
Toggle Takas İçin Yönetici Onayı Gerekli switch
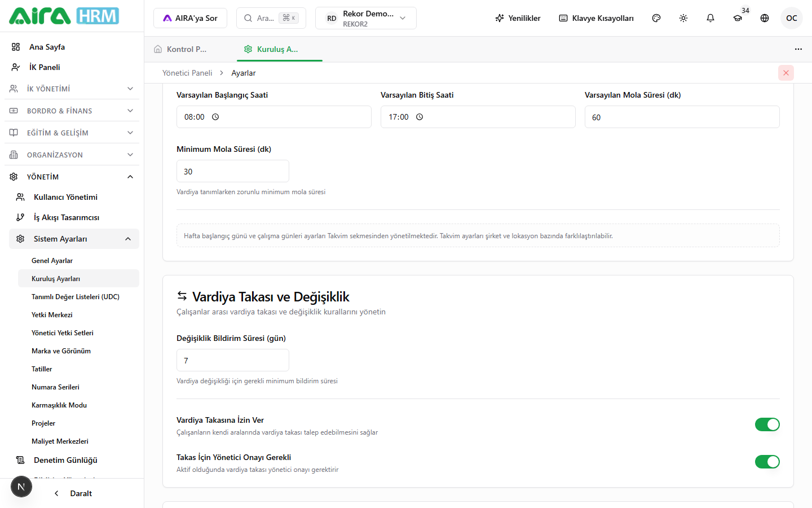click(x=767, y=462)
